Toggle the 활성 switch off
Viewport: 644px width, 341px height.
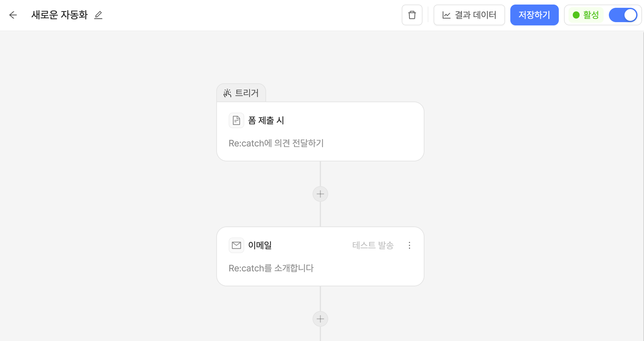click(x=623, y=15)
